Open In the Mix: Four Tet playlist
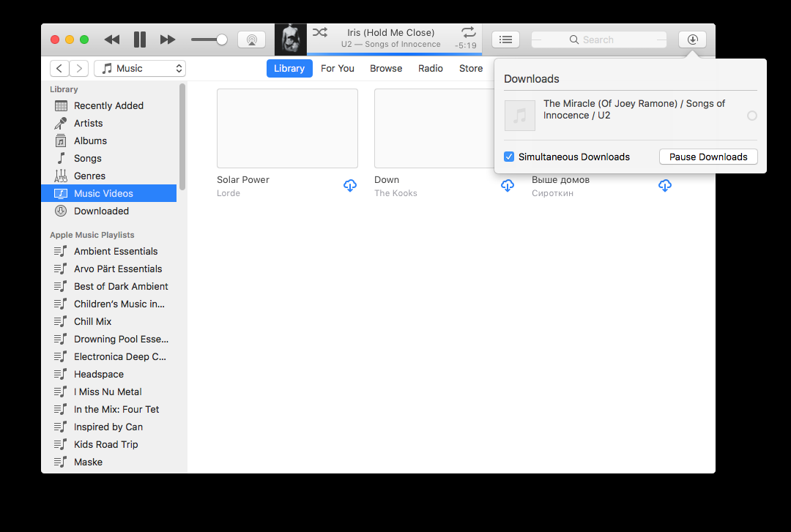This screenshot has width=791, height=532. pyautogui.click(x=109, y=410)
